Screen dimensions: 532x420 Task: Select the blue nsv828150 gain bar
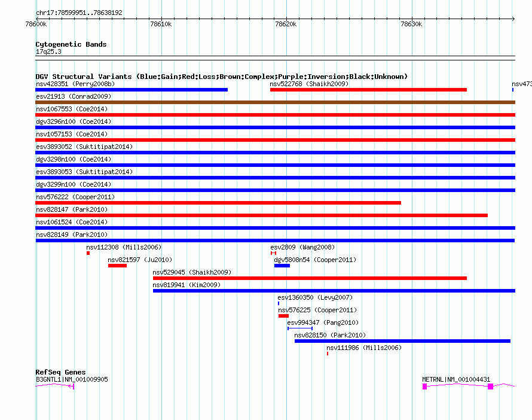click(402, 341)
